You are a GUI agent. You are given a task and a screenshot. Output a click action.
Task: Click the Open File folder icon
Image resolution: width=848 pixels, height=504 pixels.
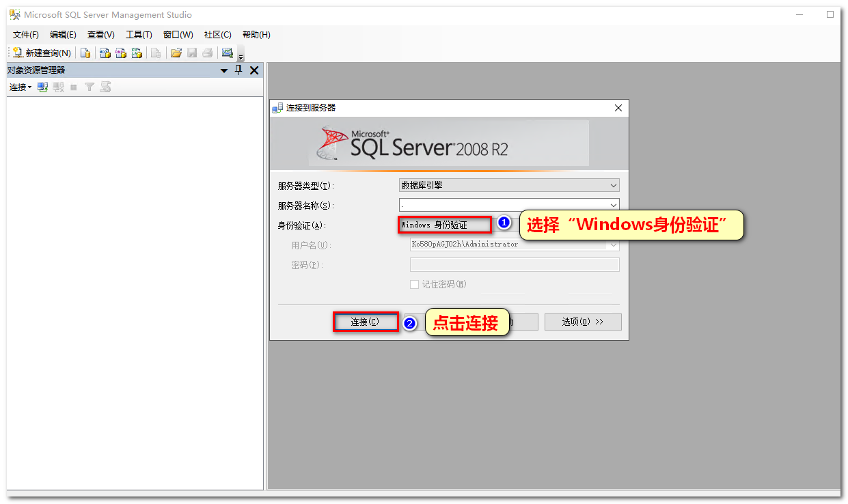[x=176, y=53]
